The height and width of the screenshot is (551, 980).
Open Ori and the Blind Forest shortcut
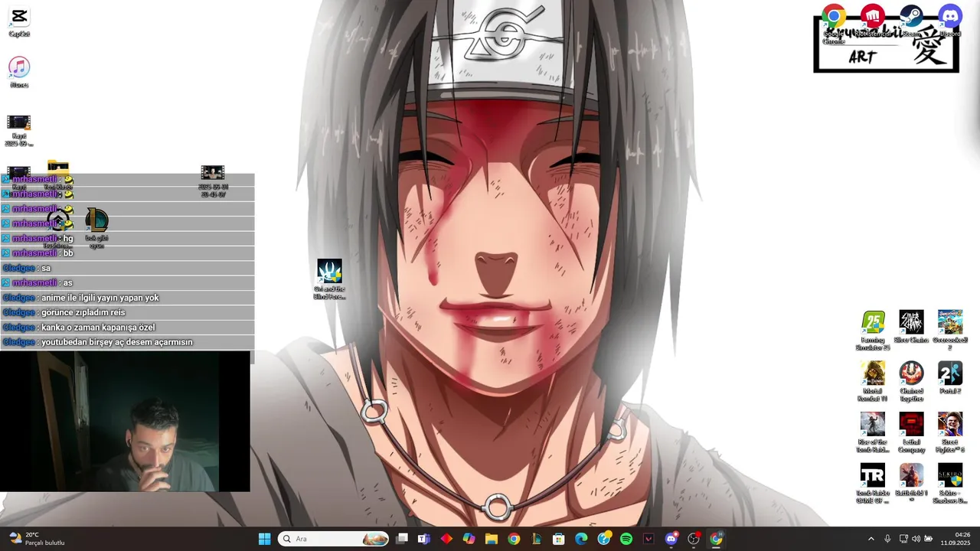329,279
